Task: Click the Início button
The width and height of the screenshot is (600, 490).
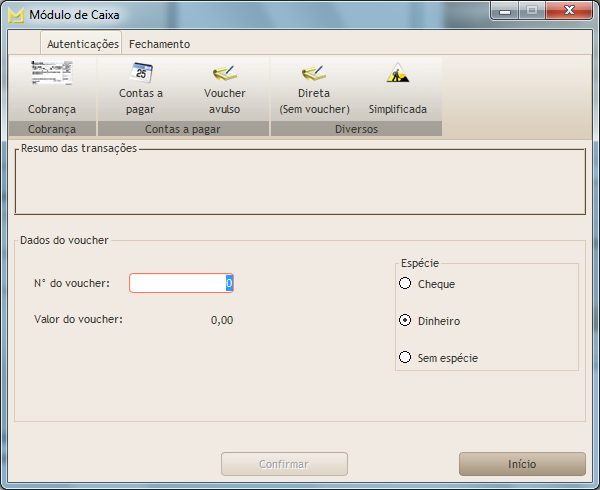Action: (521, 464)
